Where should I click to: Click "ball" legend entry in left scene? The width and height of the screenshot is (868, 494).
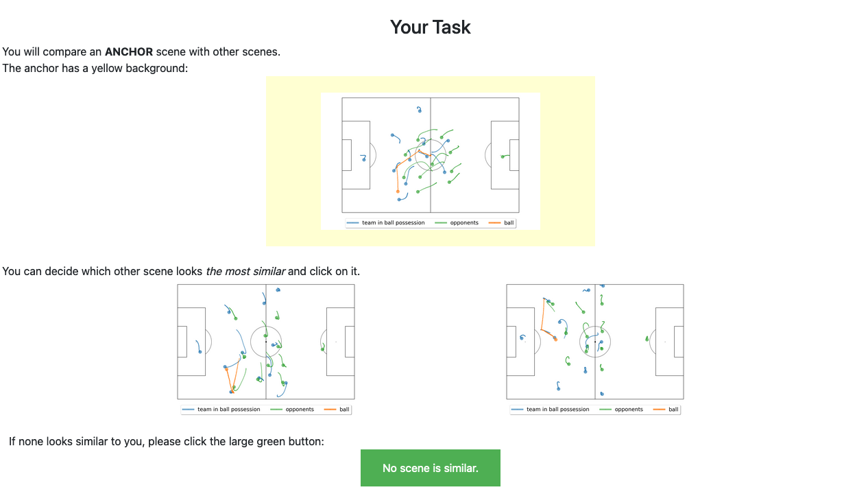pos(344,410)
